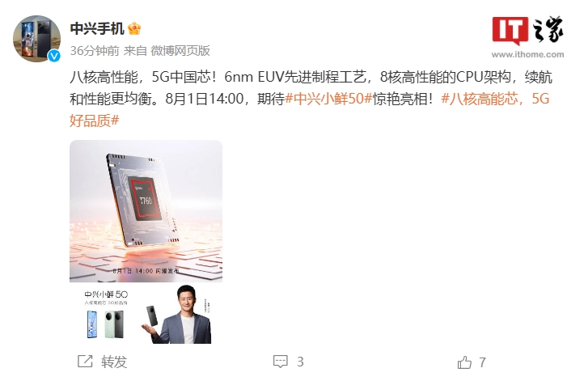Open the 中兴手机 username link
This screenshot has height=381, width=588.
97,28
